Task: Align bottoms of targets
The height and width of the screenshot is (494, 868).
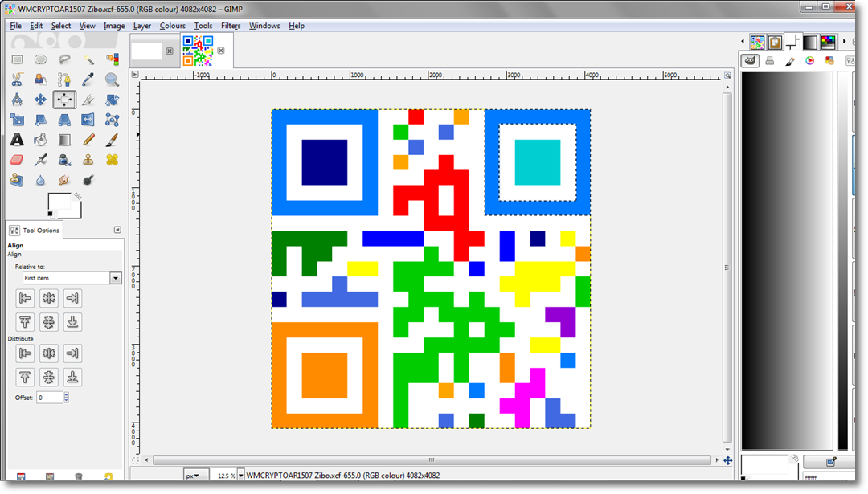Action: [72, 322]
